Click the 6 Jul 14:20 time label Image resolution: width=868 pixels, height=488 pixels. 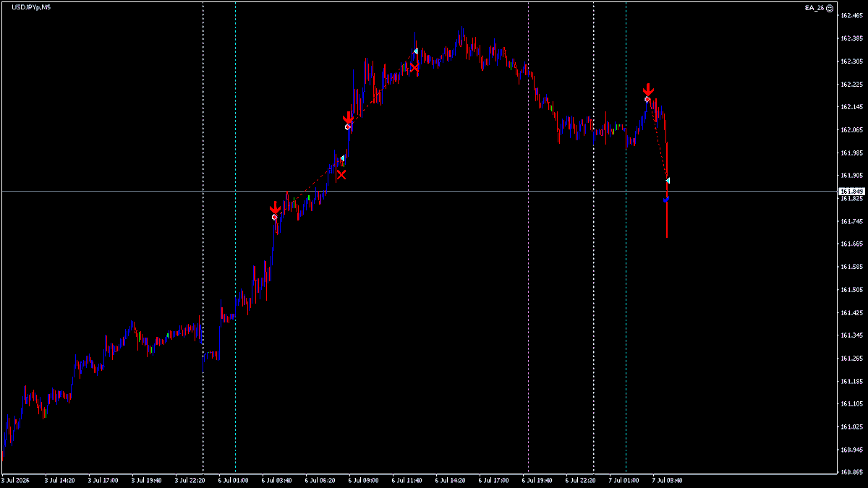(x=451, y=479)
